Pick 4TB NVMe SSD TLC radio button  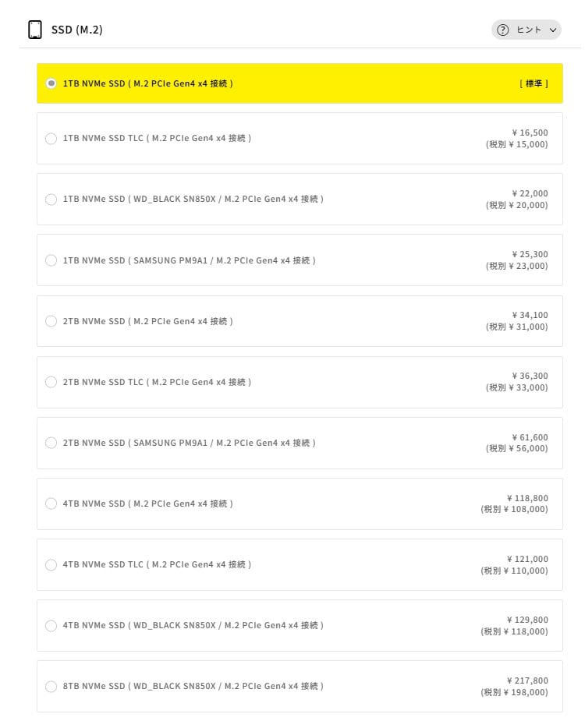point(51,564)
